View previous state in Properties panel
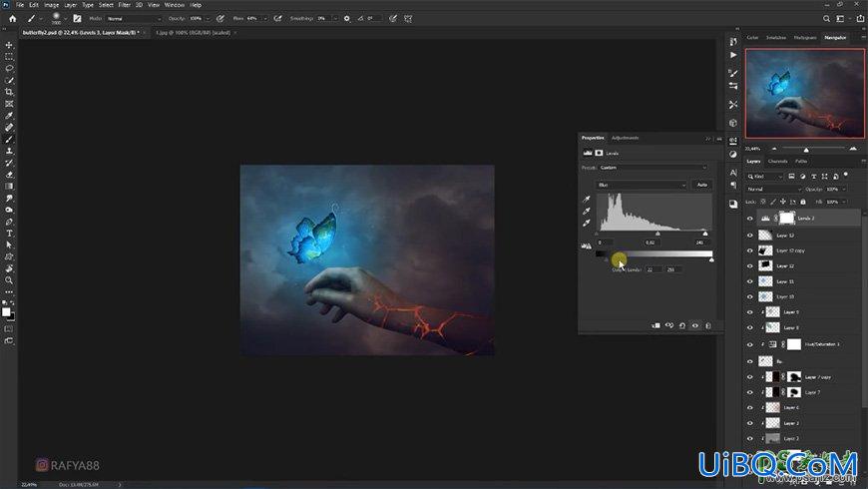 pyautogui.click(x=669, y=325)
